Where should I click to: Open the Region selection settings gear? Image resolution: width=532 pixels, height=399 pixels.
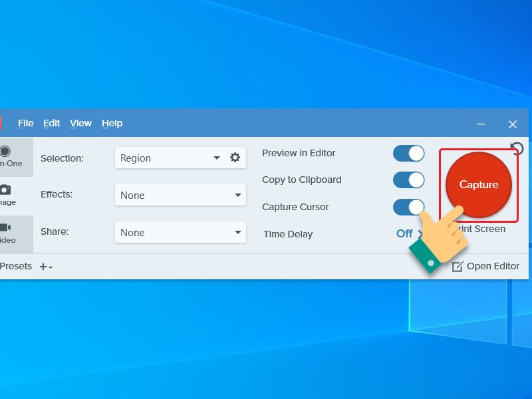[235, 158]
